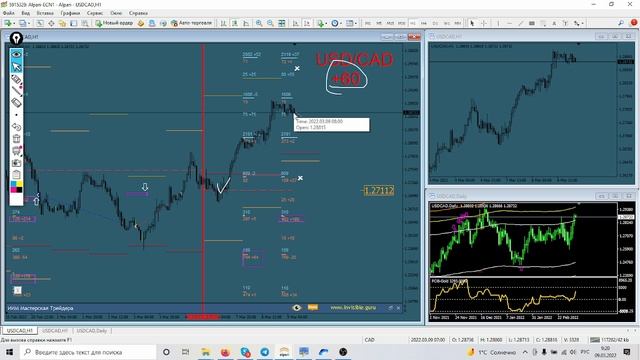Select the MN timeframe
Image resolution: width=640 pixels, height=360 pixels.
click(x=458, y=23)
